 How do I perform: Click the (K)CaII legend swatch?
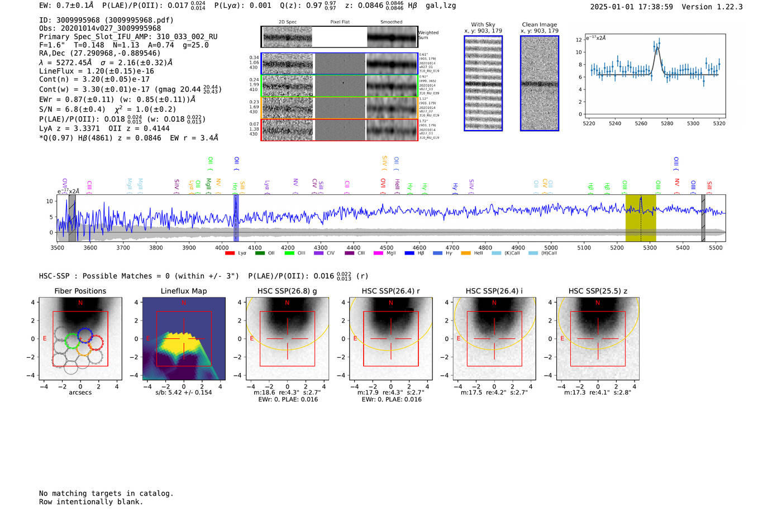497,253
